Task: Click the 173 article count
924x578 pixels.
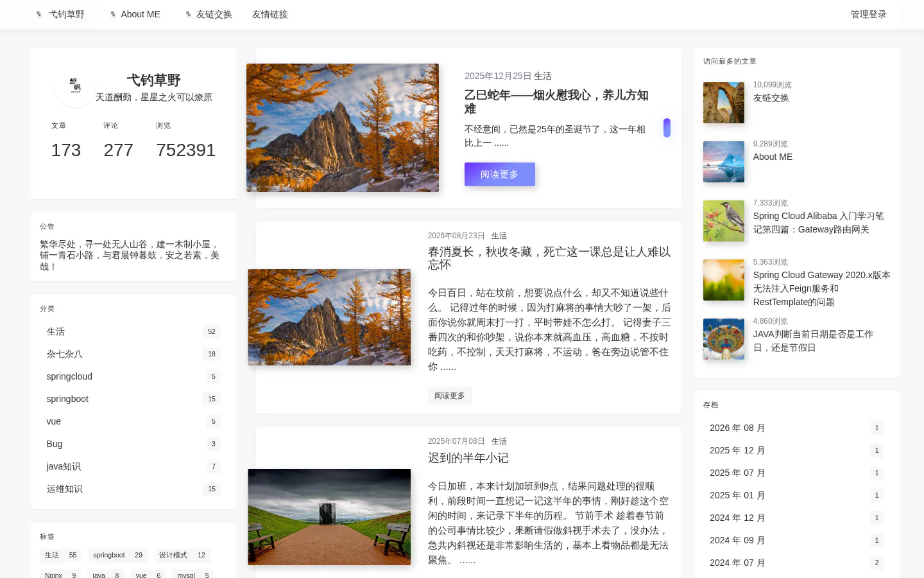Action: point(66,150)
